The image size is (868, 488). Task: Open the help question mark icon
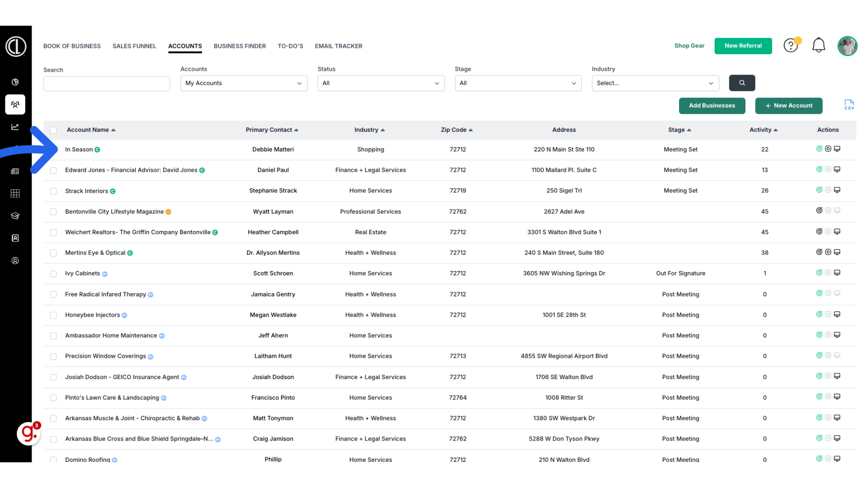tap(791, 46)
